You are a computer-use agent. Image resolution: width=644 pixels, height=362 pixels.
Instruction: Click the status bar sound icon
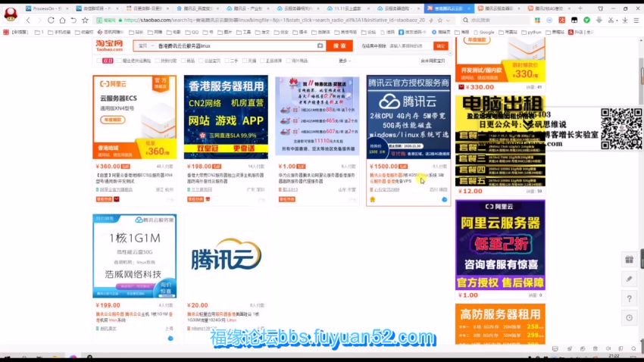tap(608, 348)
